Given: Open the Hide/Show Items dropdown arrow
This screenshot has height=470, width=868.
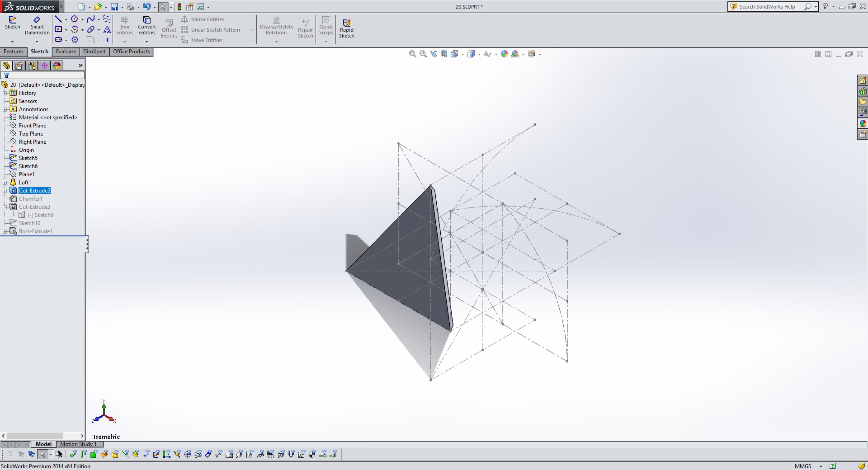Looking at the screenshot, I should tap(496, 54).
